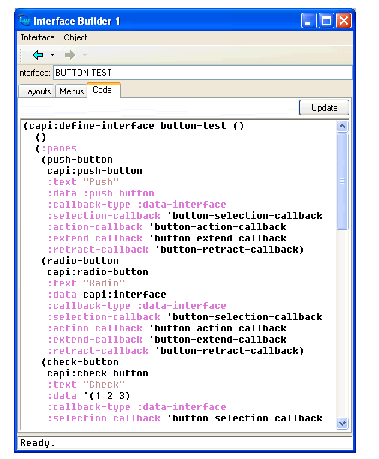Screen dimensions: 379x459
Task: Click the Ready. status bar text
Action: coord(37,443)
